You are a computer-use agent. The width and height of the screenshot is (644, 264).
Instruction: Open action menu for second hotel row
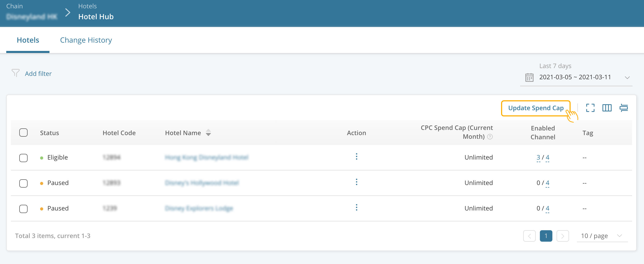point(357,182)
